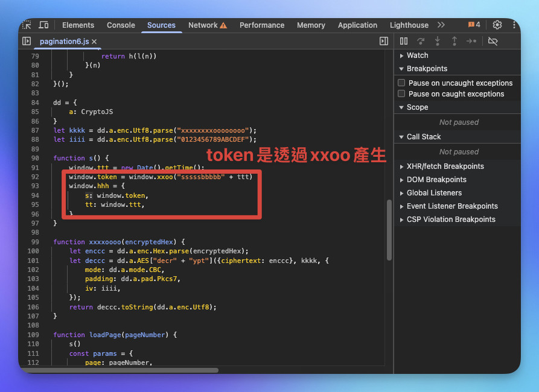539x392 pixels.
Task: Click 'return deccc.toString' statement
Action: 142,307
